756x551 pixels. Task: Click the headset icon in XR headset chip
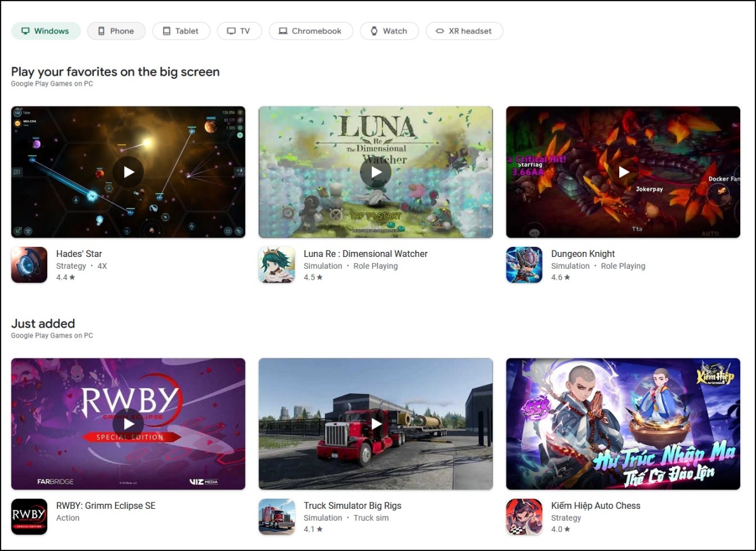coord(440,31)
